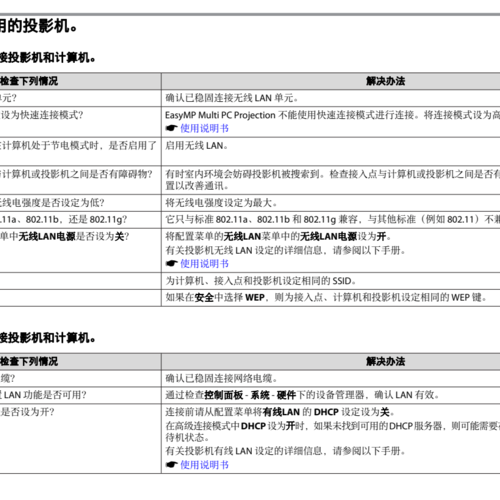
Task: Click pointing-hand icon in EasyMP Multi PC Projection row
Action: tap(172, 128)
